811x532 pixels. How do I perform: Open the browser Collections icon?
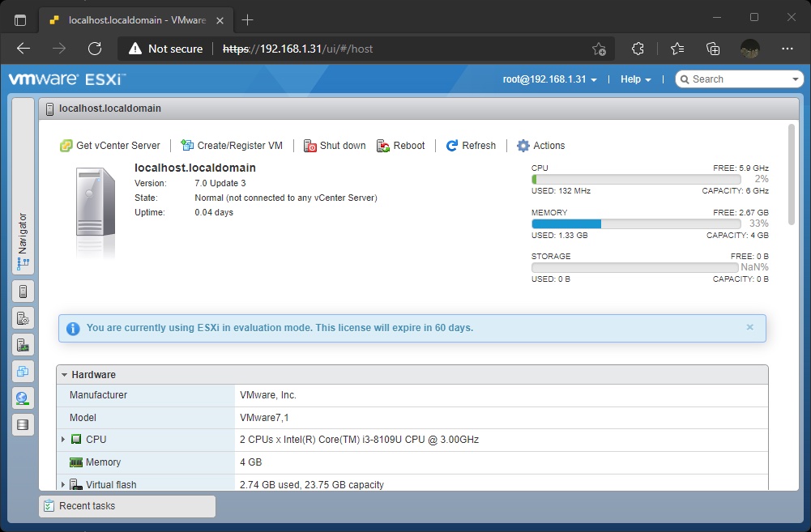[x=713, y=49]
